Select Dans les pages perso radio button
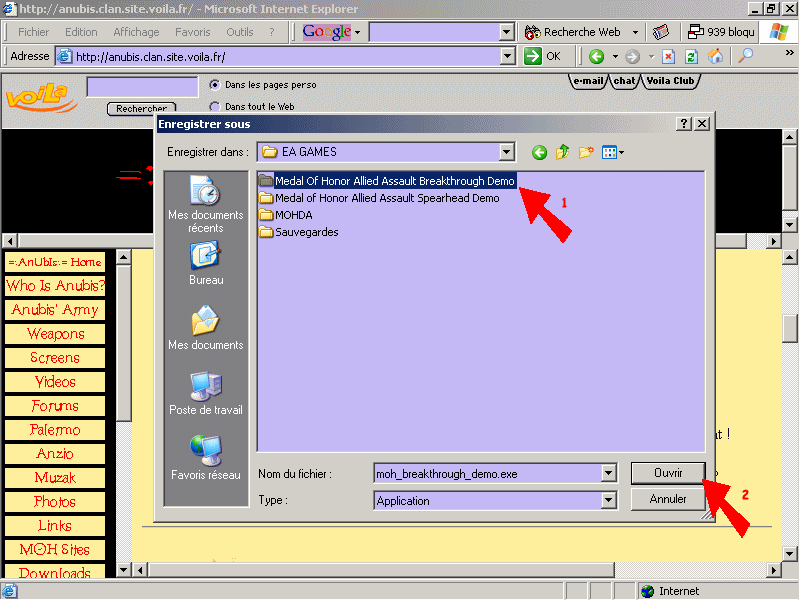This screenshot has height=600, width=800. coord(215,85)
